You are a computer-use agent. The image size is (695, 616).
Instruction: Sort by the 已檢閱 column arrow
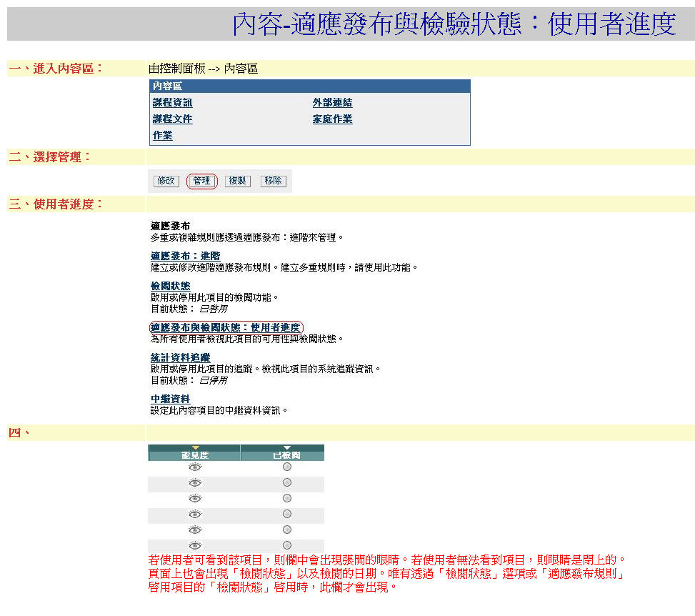pos(287,448)
